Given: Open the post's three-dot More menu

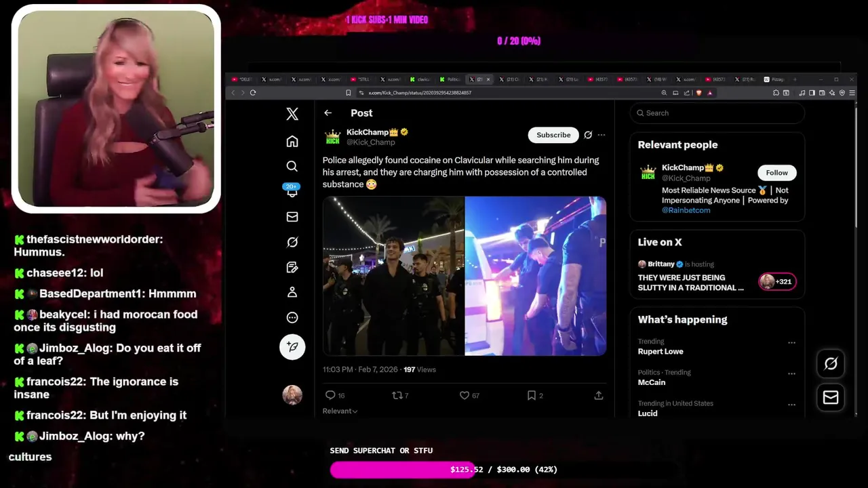Looking at the screenshot, I should point(601,135).
